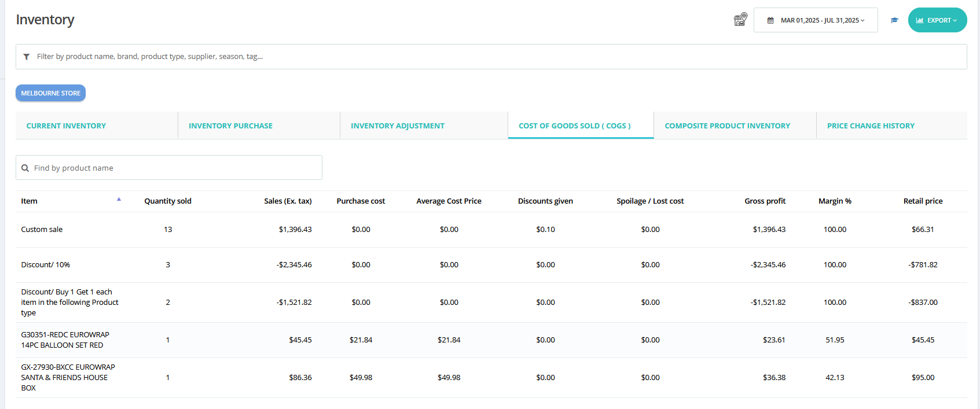Sort by the Quantity sold column header

[x=168, y=201]
